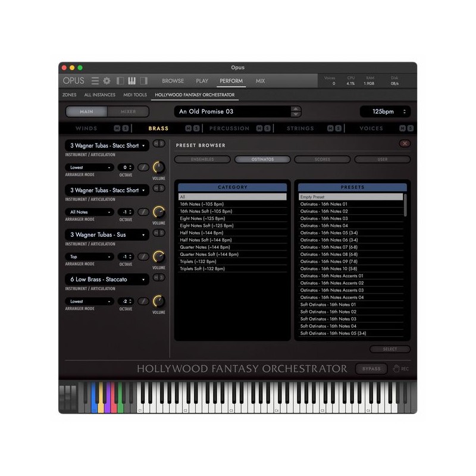Click the rightmost panel layout icon

tap(143, 80)
